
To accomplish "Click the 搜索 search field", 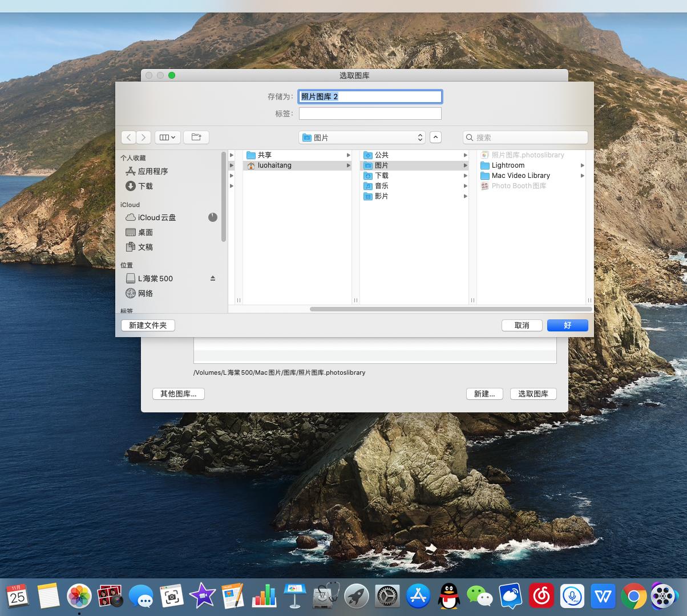I will tap(526, 137).
